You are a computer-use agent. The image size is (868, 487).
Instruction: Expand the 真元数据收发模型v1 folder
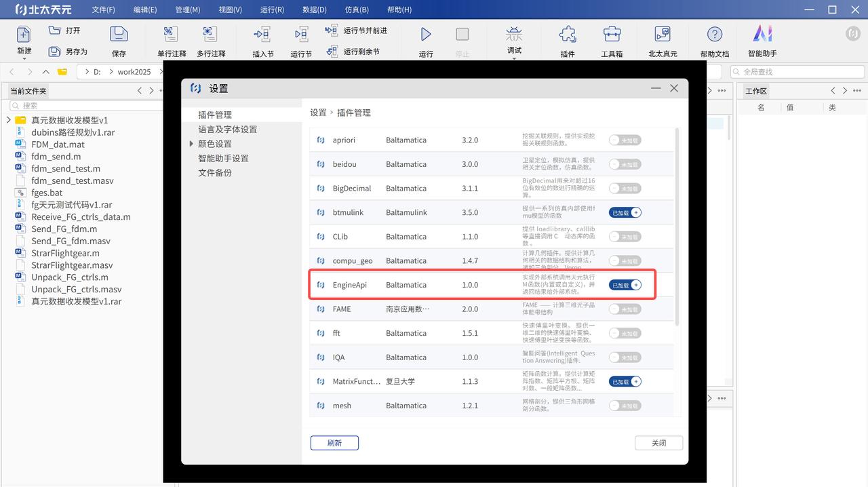[8, 120]
